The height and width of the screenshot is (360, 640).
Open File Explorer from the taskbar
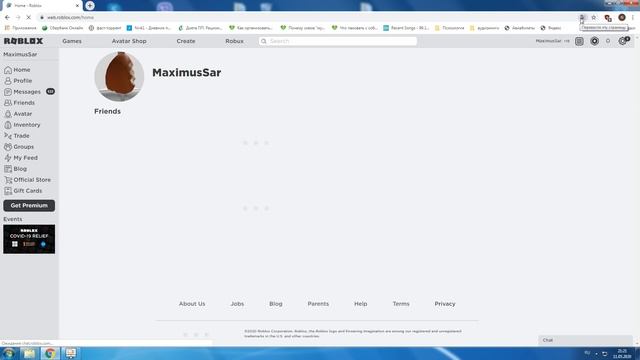point(29,353)
